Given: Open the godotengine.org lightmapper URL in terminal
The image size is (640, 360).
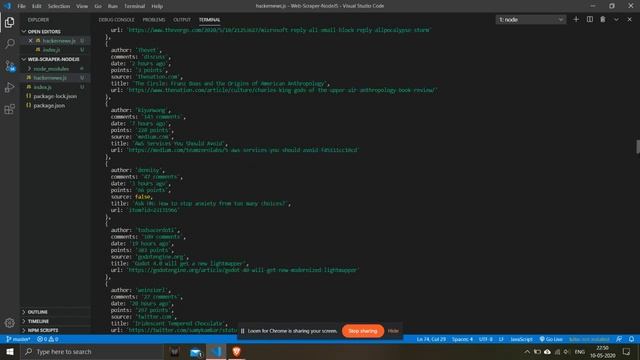Looking at the screenshot, I should click(243, 270).
